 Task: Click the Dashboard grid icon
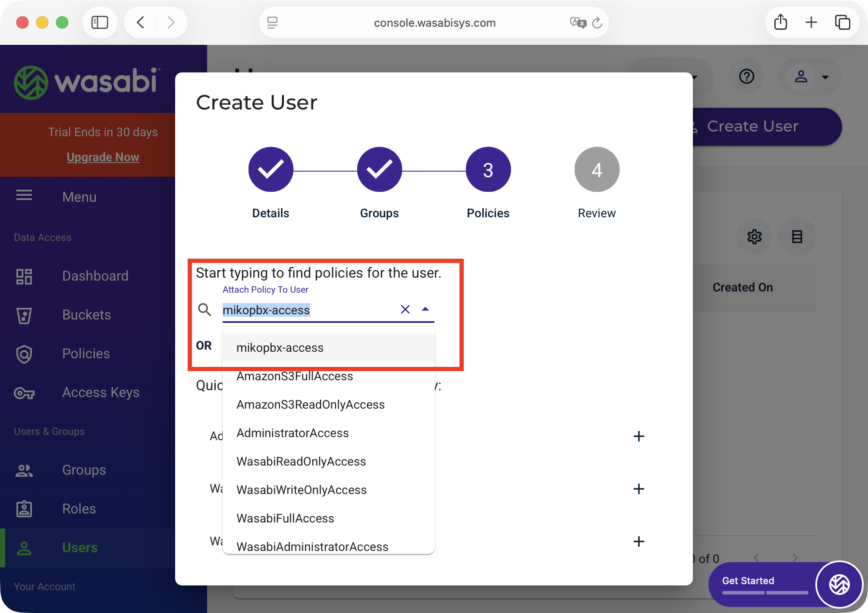pos(24,276)
